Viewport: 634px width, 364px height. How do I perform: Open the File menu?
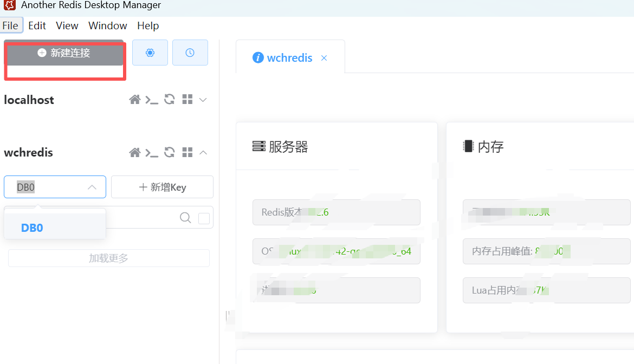pyautogui.click(x=10, y=25)
